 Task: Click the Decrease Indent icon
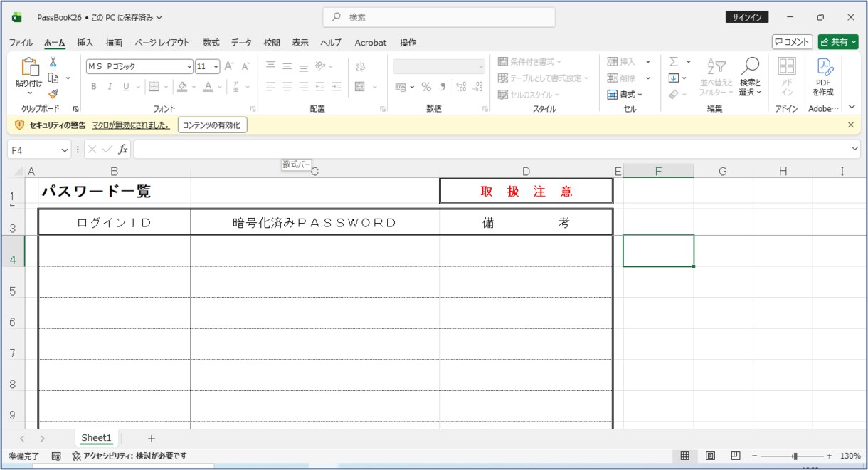coord(320,87)
